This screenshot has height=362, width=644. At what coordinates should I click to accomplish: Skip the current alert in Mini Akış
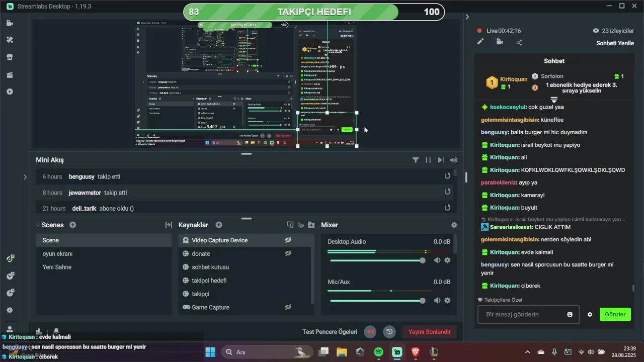coord(441,160)
